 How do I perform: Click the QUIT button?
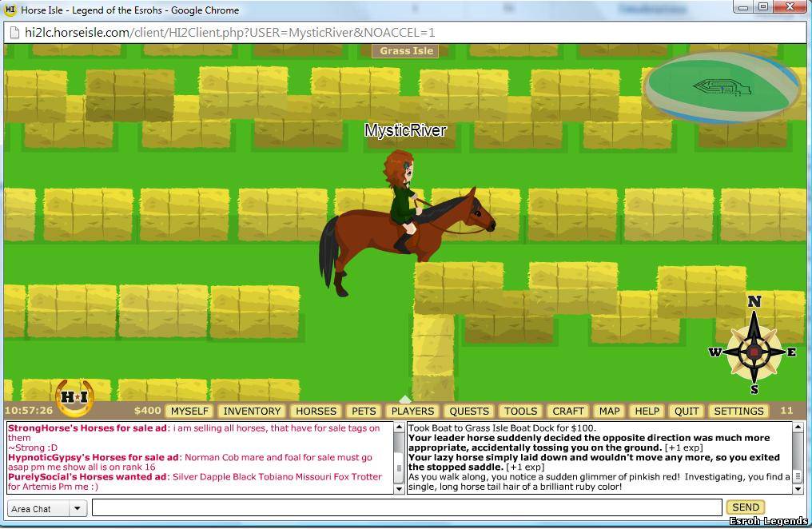[x=687, y=411]
